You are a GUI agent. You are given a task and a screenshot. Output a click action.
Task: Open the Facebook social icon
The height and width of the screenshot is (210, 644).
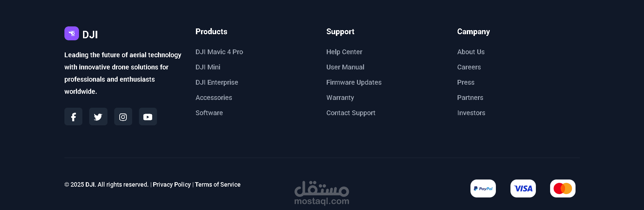click(73, 117)
